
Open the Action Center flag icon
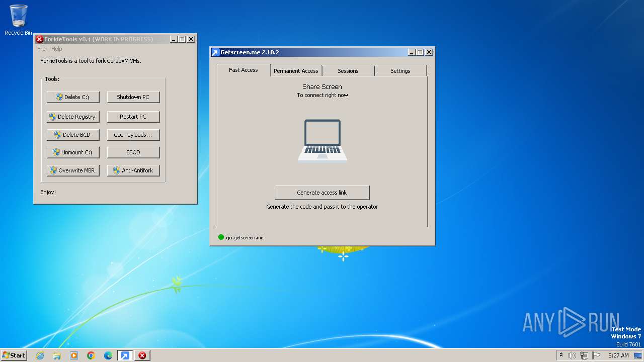coord(596,355)
